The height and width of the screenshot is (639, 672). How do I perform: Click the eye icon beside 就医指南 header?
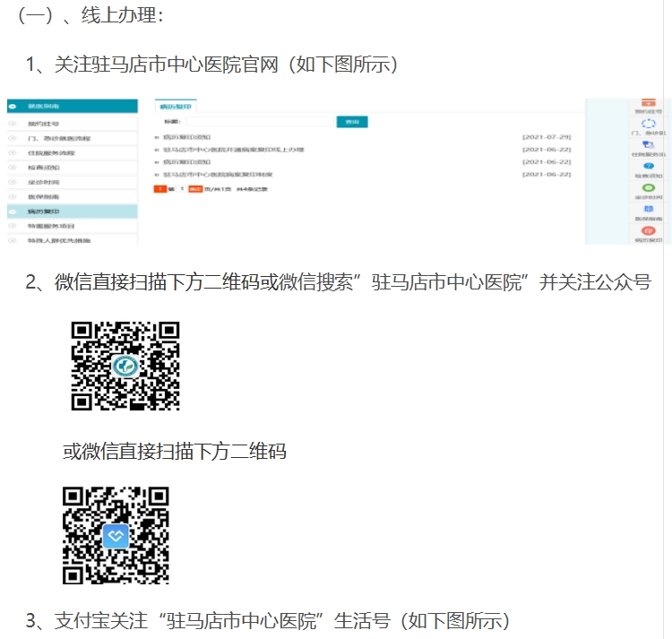point(13,107)
